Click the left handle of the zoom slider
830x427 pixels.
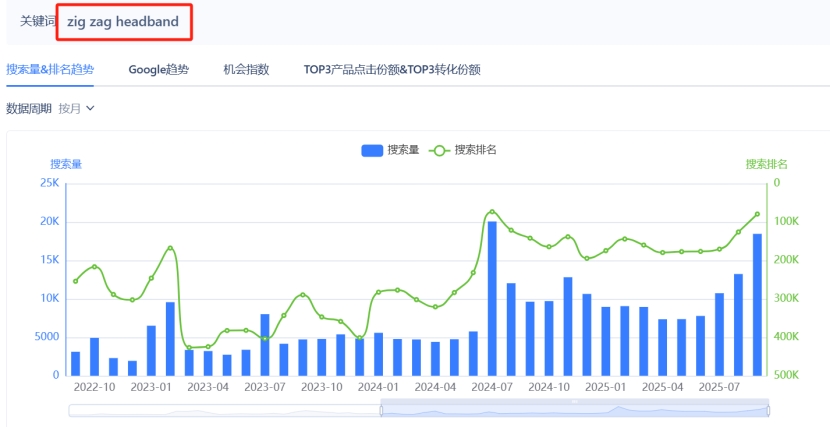(x=381, y=409)
